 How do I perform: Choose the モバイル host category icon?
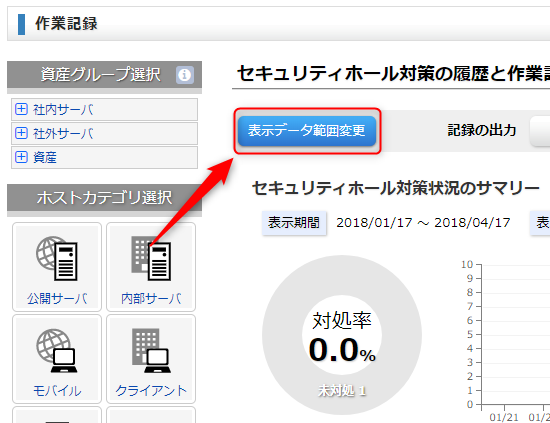57,350
